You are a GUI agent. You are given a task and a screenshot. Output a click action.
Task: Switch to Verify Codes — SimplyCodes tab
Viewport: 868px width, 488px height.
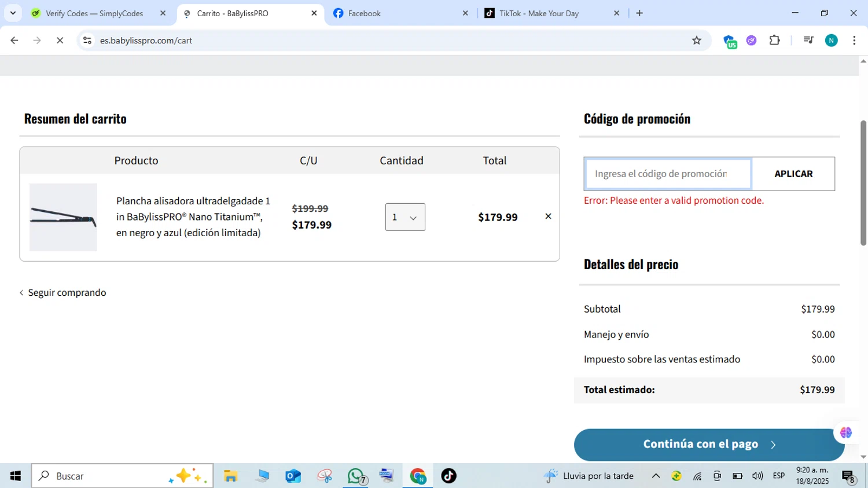pyautogui.click(x=94, y=13)
